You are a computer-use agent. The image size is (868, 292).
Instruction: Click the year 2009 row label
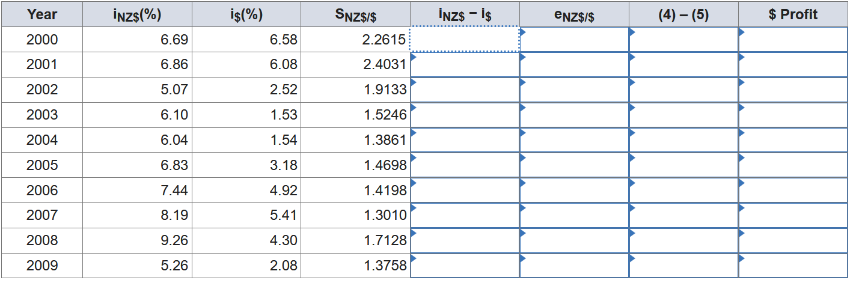42,266
